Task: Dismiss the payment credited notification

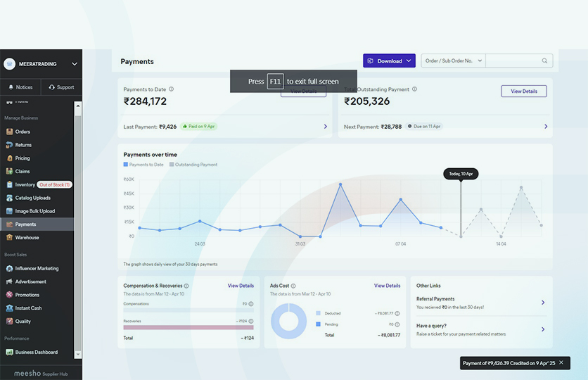Action: click(x=561, y=363)
